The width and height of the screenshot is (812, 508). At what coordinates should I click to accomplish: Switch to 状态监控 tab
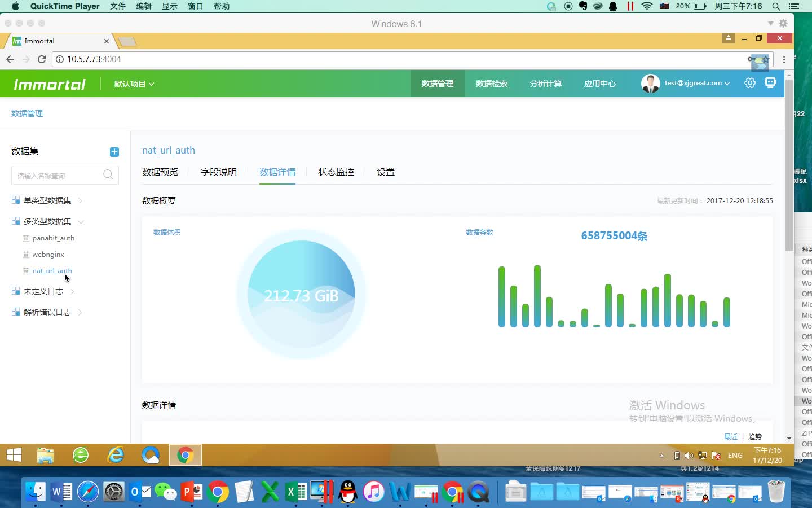[x=336, y=172]
